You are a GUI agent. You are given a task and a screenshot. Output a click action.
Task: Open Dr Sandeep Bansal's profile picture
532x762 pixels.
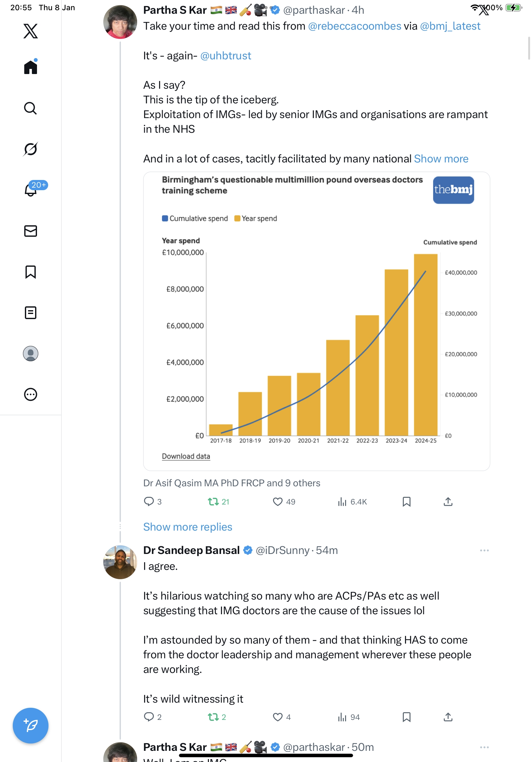click(x=120, y=562)
